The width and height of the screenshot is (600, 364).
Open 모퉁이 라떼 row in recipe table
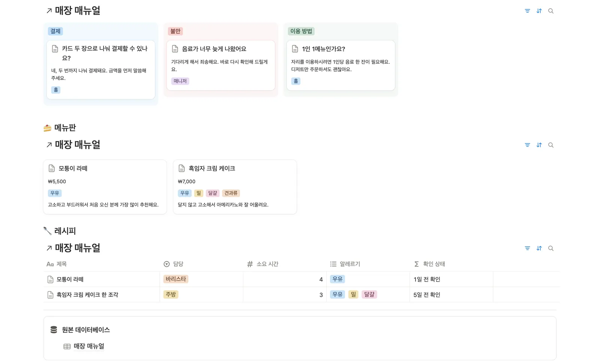(x=70, y=279)
